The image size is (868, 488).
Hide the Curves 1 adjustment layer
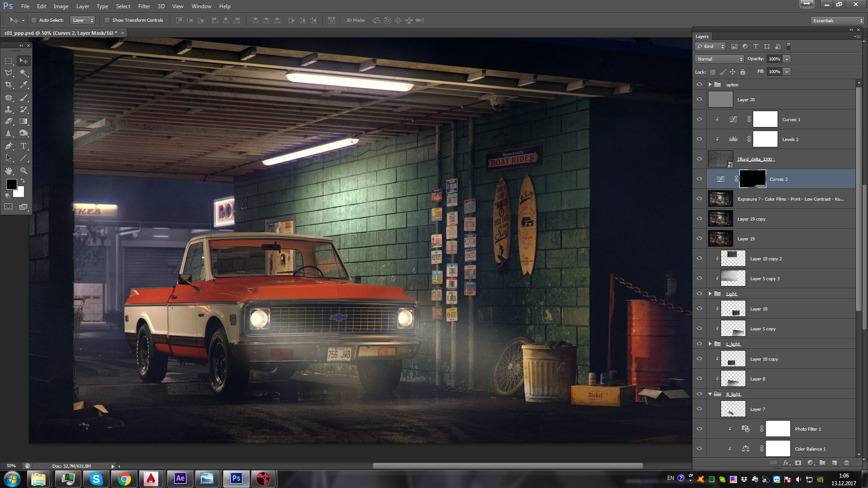(x=699, y=119)
